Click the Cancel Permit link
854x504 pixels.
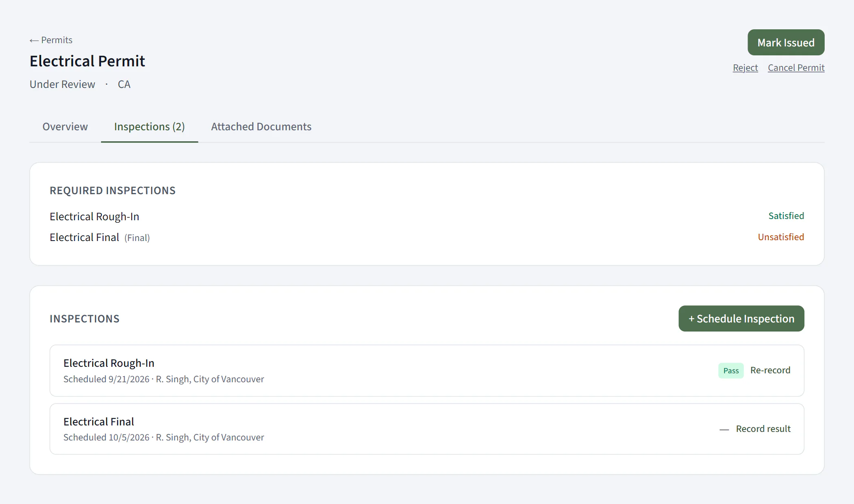tap(796, 68)
